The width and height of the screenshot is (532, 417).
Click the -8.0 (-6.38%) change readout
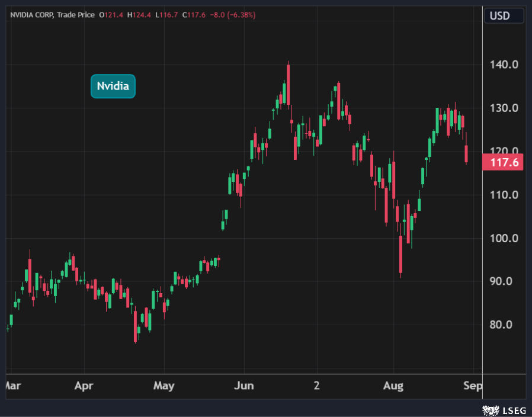click(233, 15)
